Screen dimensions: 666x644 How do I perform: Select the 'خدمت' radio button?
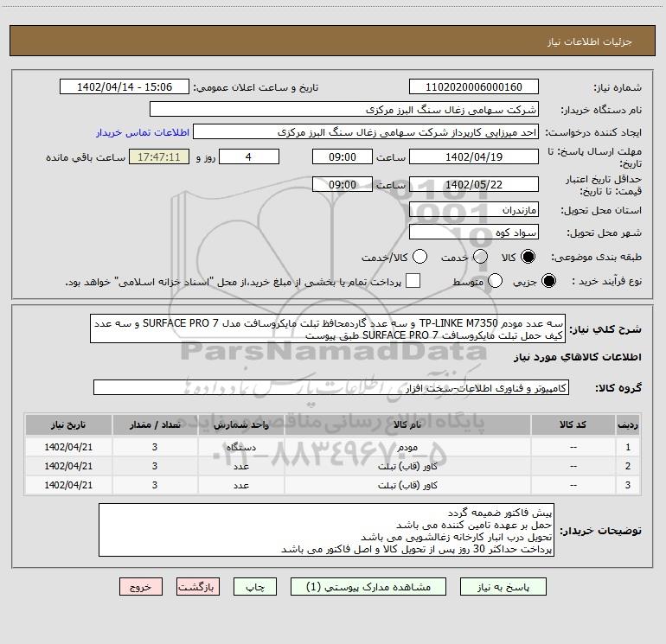(480, 257)
